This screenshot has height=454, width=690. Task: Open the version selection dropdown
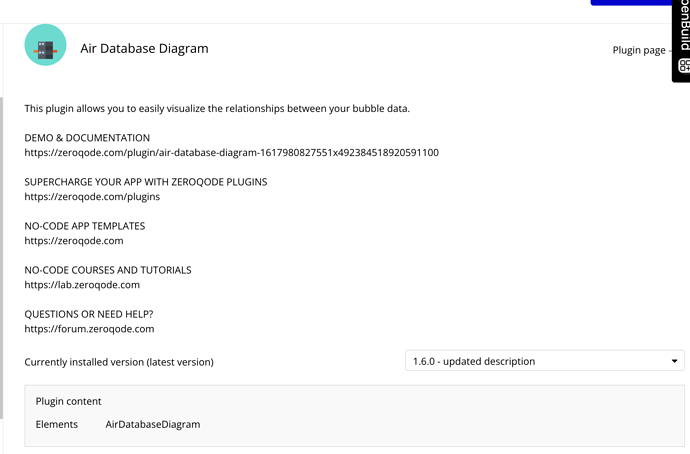[x=545, y=361]
